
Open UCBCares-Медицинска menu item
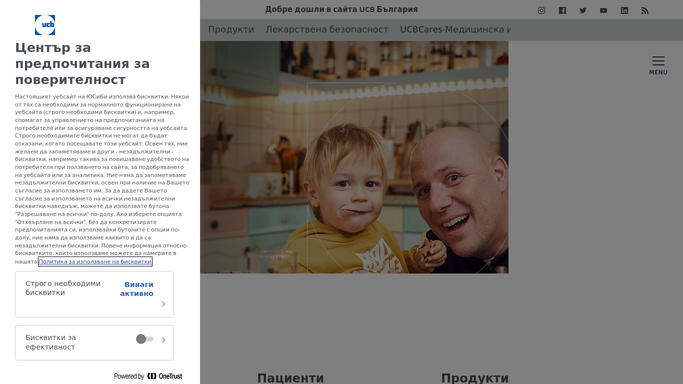tap(455, 30)
